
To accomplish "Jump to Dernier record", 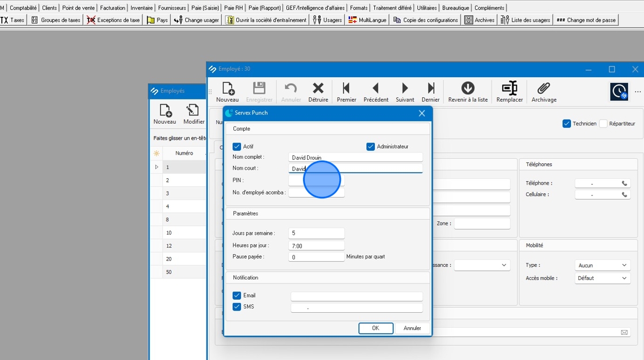I will pyautogui.click(x=431, y=91).
